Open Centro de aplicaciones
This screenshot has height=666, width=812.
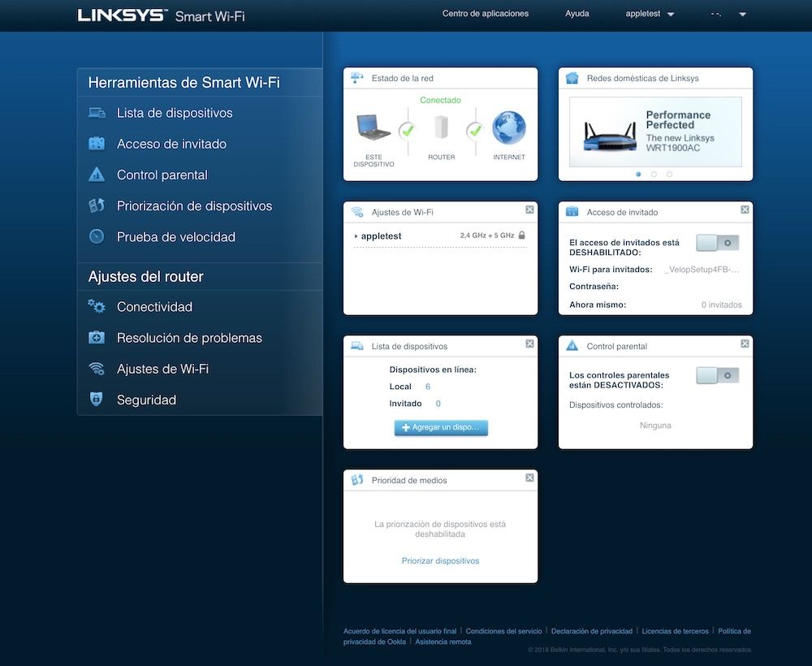click(x=486, y=14)
